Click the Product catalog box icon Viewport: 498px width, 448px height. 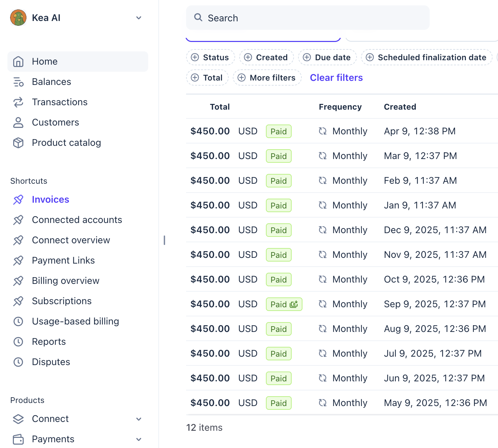click(x=18, y=143)
